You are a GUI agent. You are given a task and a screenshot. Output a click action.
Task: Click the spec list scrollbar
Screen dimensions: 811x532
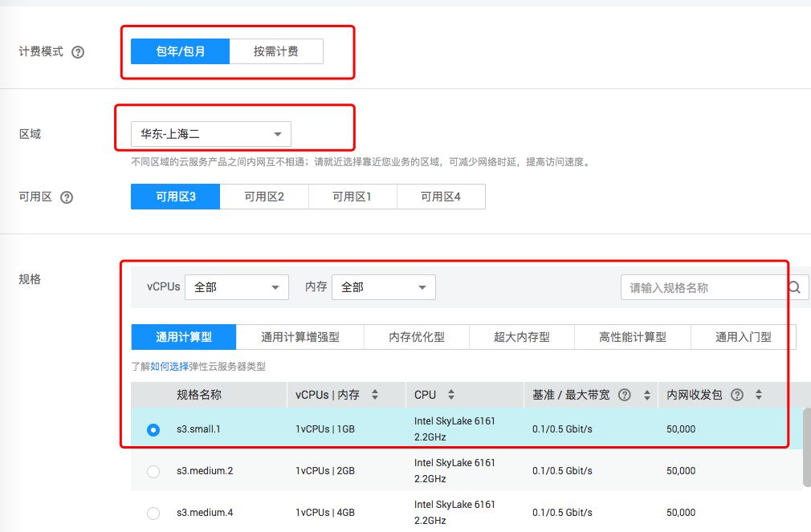[x=805, y=449]
